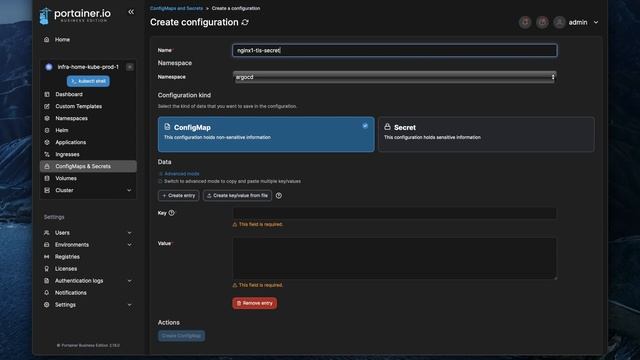This screenshot has height=360, width=640.
Task: Expand the Environments settings section
Action: [x=129, y=245]
